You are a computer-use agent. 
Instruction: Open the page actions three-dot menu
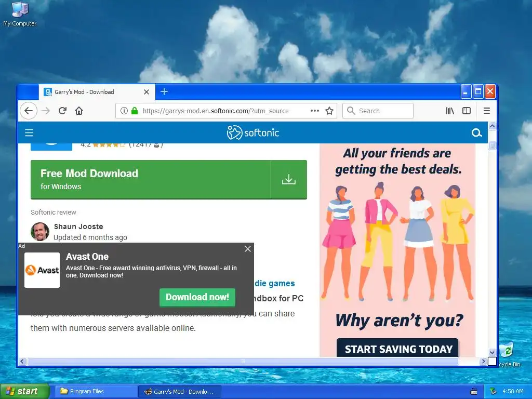coord(315,111)
